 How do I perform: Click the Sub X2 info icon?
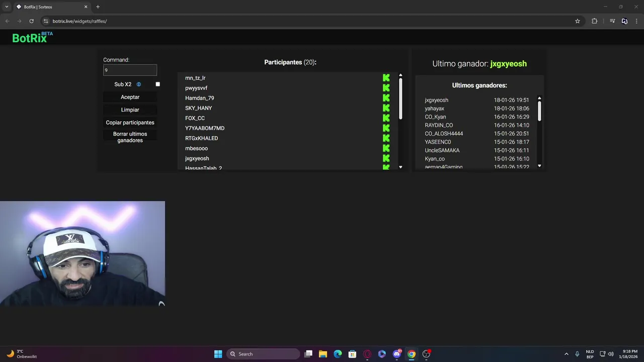coord(139,84)
